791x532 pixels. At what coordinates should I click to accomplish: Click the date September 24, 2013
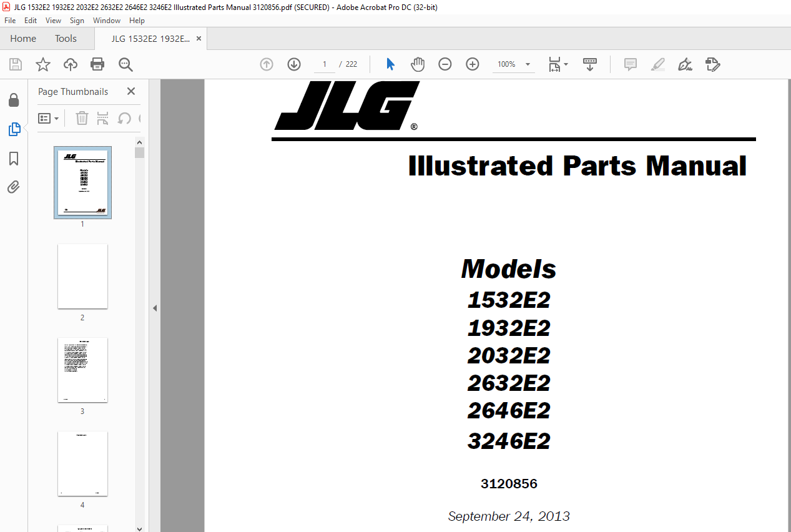(x=509, y=516)
